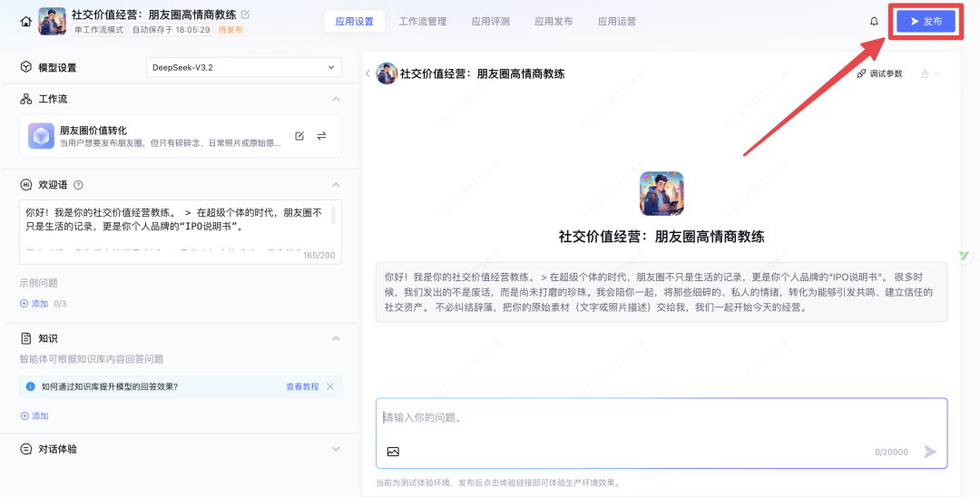Click the home icon in top-left corner
This screenshot has height=497, width=980.
point(25,22)
